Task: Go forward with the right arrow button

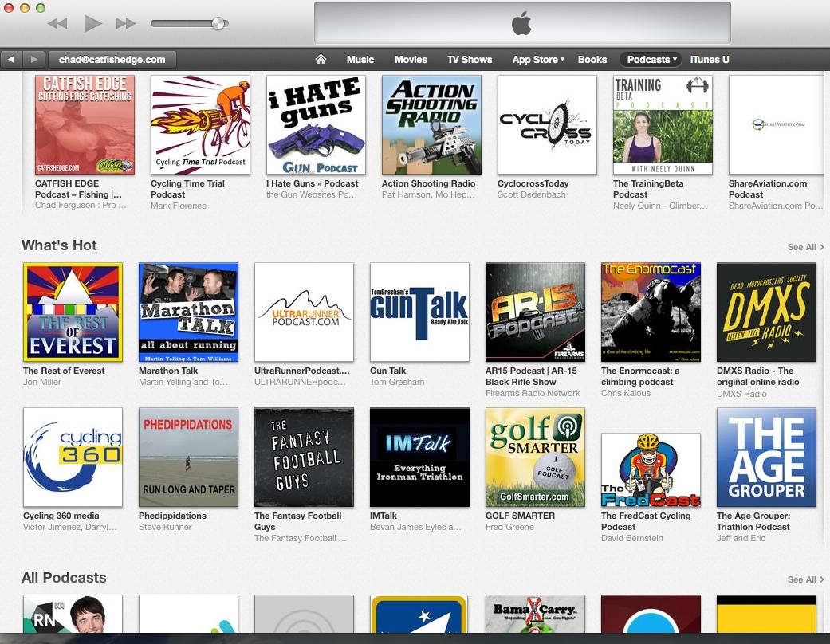Action: coord(33,60)
